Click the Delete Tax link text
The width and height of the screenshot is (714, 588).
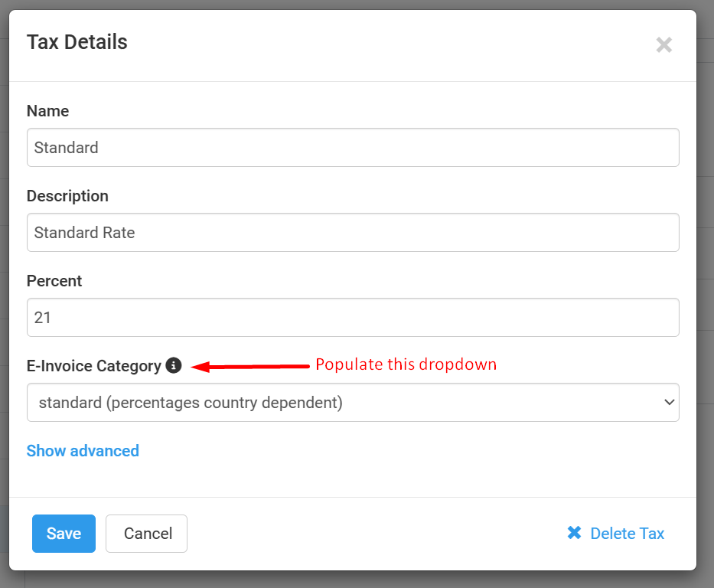627,534
